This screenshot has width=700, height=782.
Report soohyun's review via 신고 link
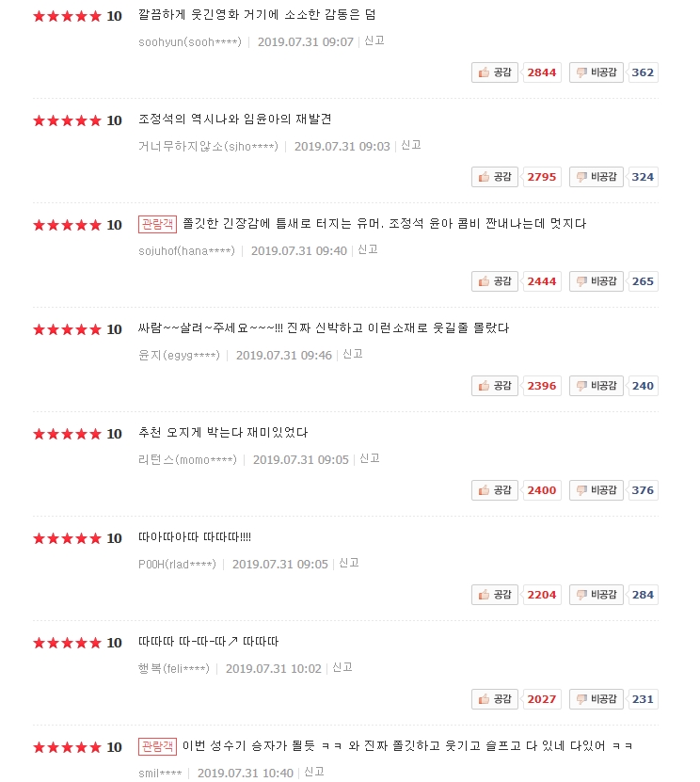pos(374,40)
